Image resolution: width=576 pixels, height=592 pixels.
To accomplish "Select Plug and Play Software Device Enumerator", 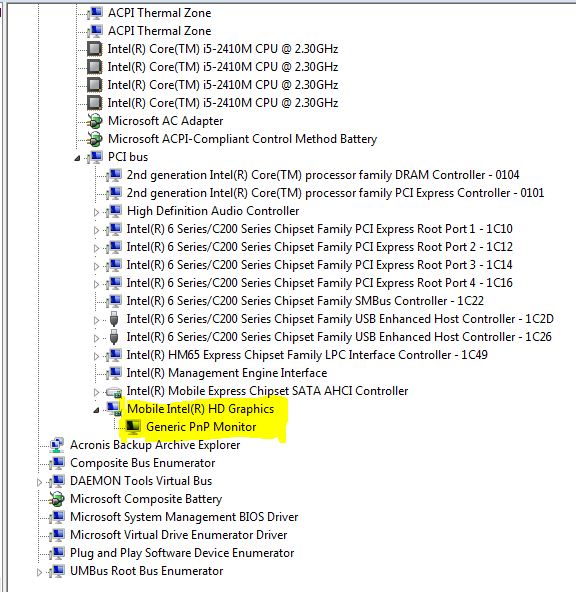I will click(x=182, y=553).
